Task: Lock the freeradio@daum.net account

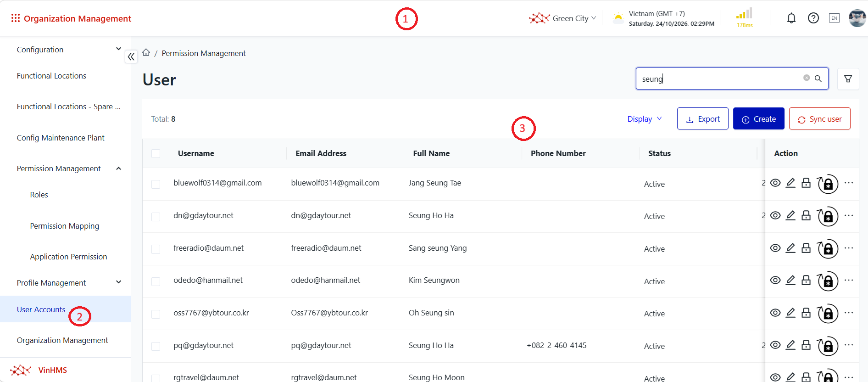Action: [806, 248]
